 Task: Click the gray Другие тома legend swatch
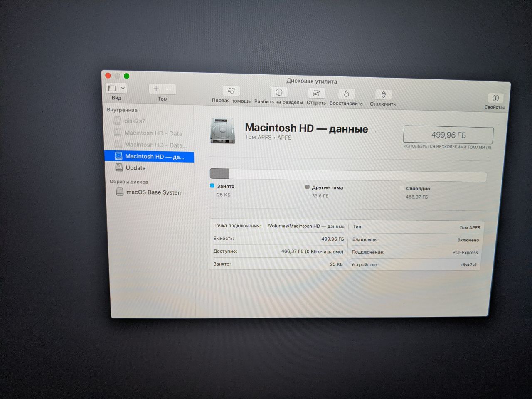coord(307,187)
